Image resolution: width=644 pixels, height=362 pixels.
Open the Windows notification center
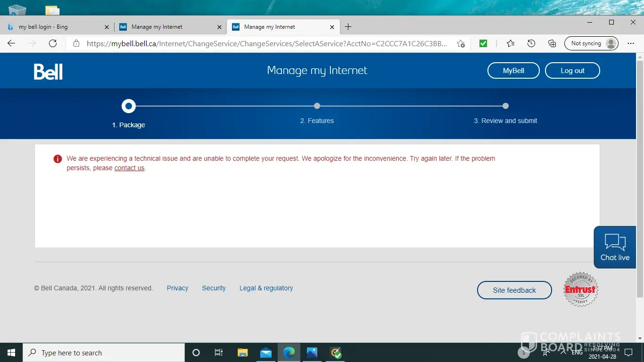(x=628, y=353)
